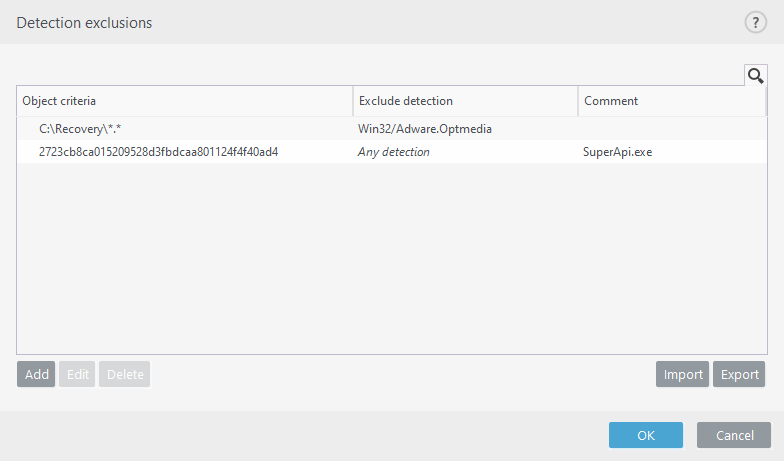The width and height of the screenshot is (784, 461).
Task: Click the Win32/Adware.Optmedia detection cell
Action: 424,129
